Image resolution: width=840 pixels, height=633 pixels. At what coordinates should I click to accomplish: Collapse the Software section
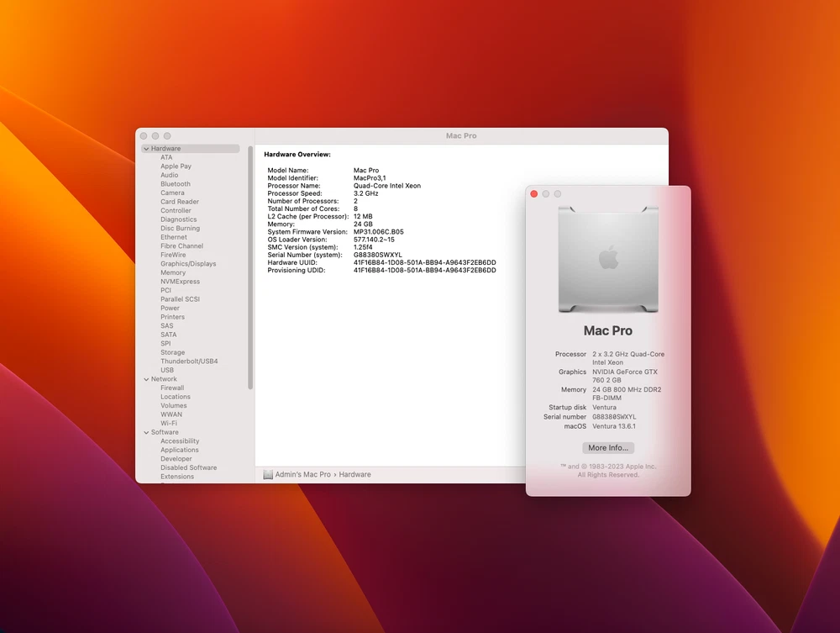[x=146, y=432]
